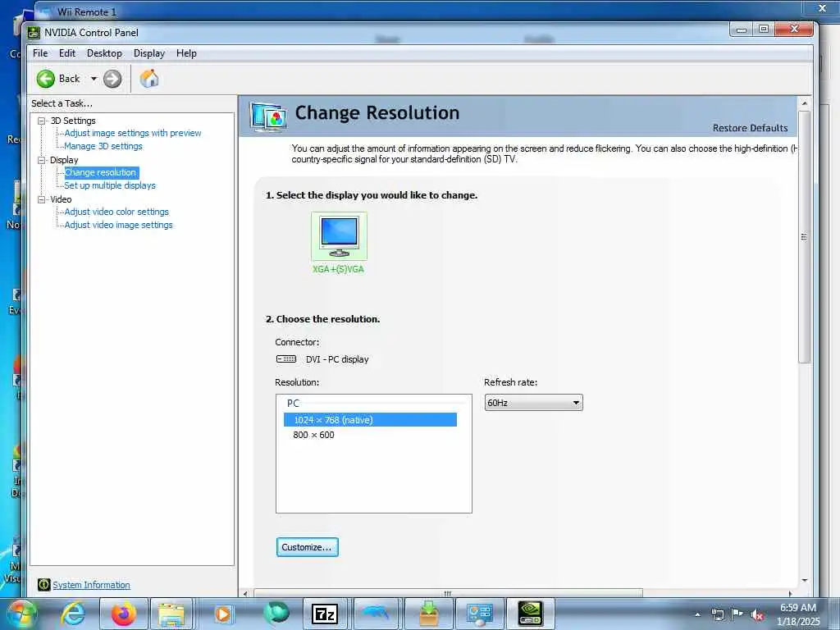This screenshot has height=630, width=840.
Task: Click the Change Resolution header icon
Action: 268,116
